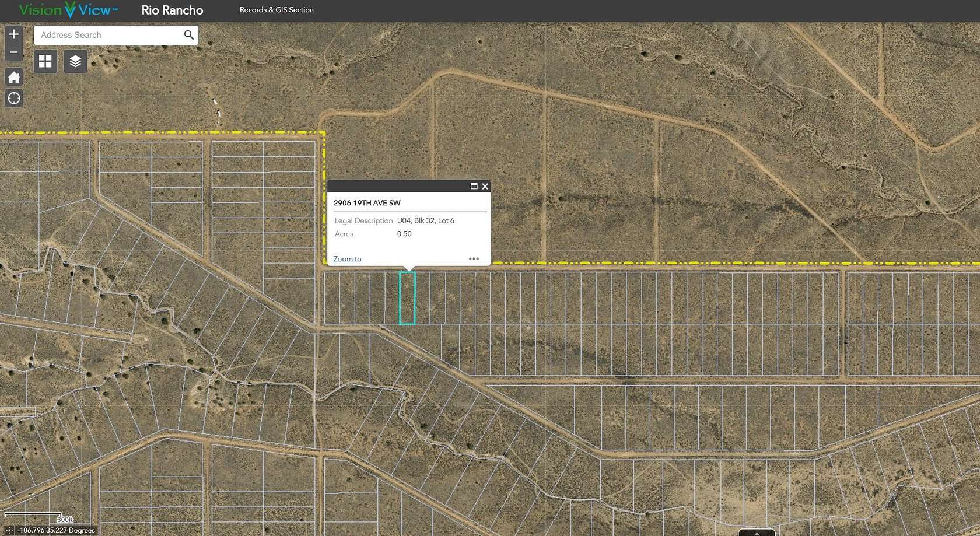Activate Find My Location crosshair tool

(x=13, y=98)
